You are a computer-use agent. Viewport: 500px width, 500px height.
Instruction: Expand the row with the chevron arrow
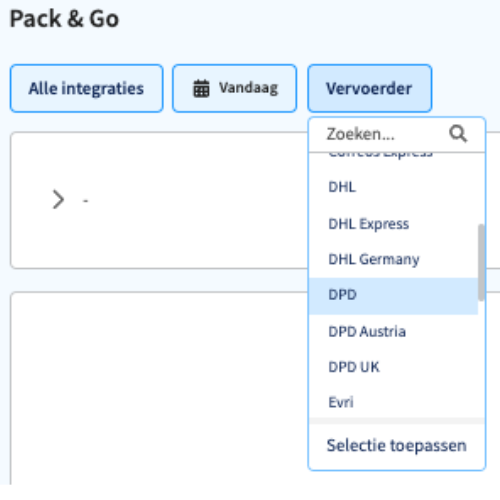[x=58, y=200]
